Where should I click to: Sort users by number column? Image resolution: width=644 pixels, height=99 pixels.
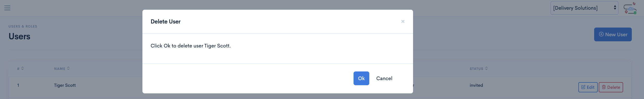[20, 68]
